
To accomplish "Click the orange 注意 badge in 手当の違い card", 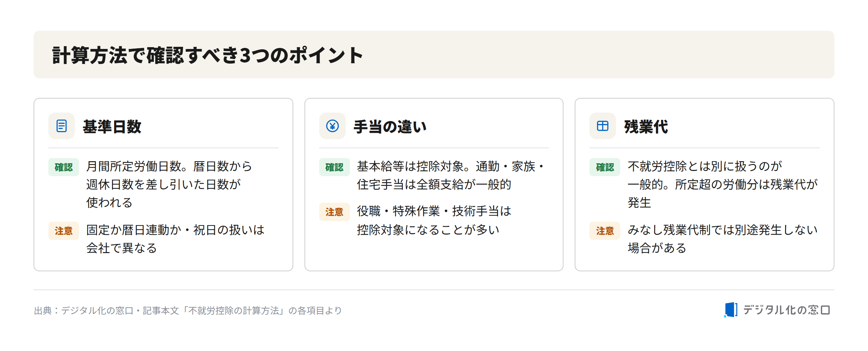I will (334, 212).
